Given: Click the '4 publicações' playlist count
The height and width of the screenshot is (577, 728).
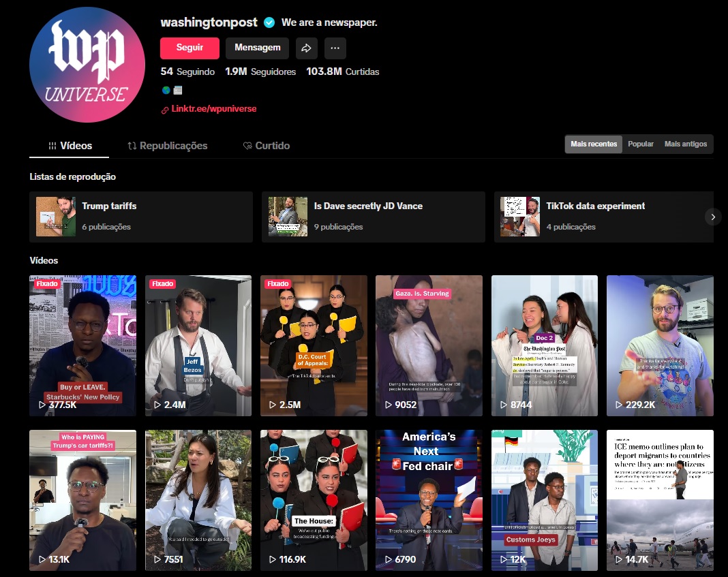Looking at the screenshot, I should pos(571,227).
